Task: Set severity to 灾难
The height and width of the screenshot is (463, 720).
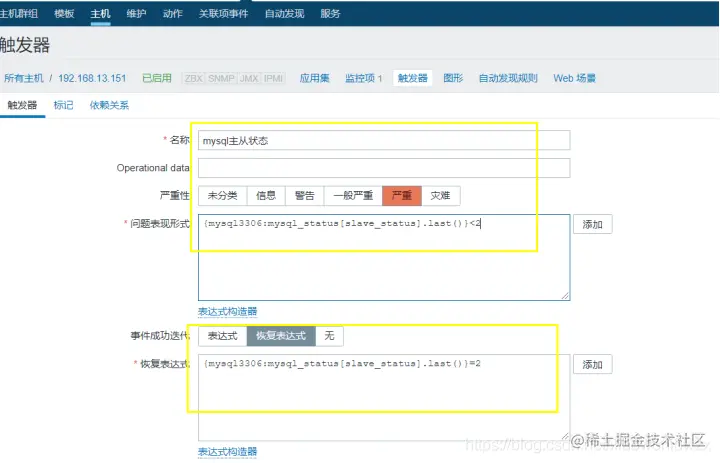Action: coord(440,196)
